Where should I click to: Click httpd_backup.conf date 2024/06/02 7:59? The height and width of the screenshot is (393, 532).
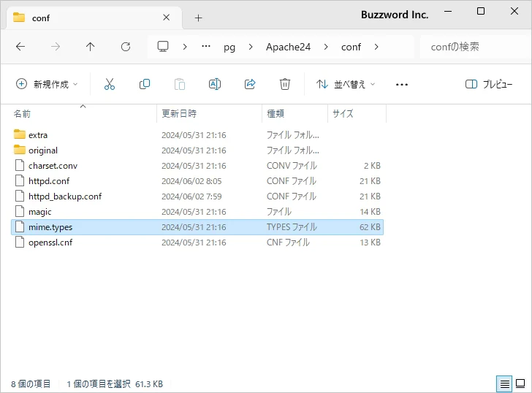(x=191, y=196)
